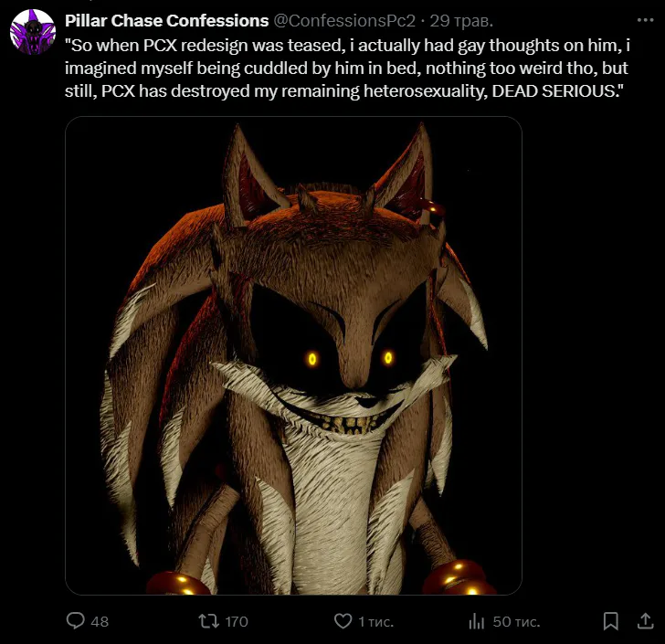The height and width of the screenshot is (644, 665).
Task: Click the reply count 48
Action: (100, 621)
